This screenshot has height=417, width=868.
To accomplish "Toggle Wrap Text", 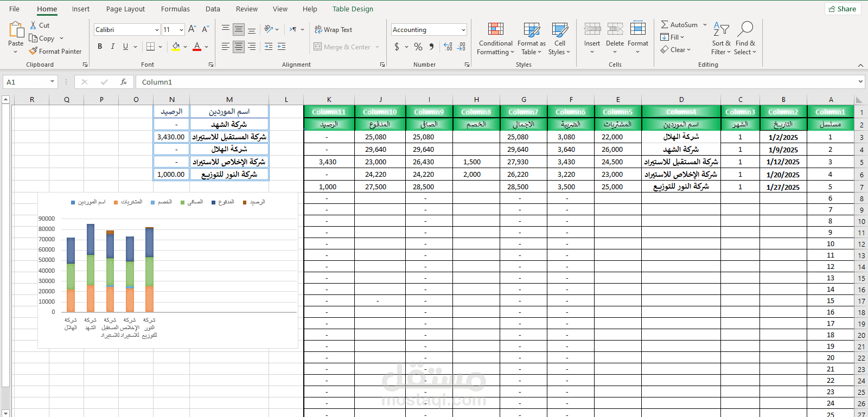I will pyautogui.click(x=334, y=29).
